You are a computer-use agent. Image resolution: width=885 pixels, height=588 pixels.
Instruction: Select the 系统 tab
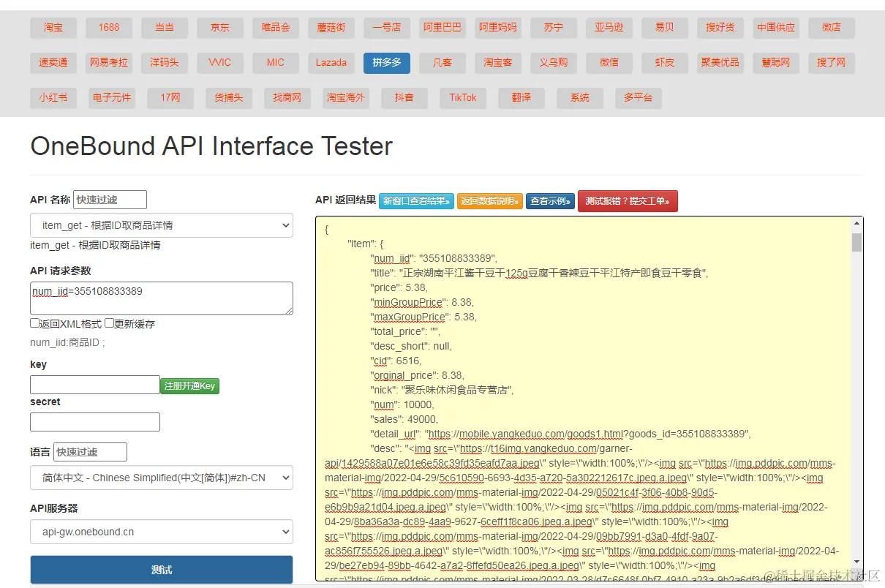pyautogui.click(x=580, y=98)
